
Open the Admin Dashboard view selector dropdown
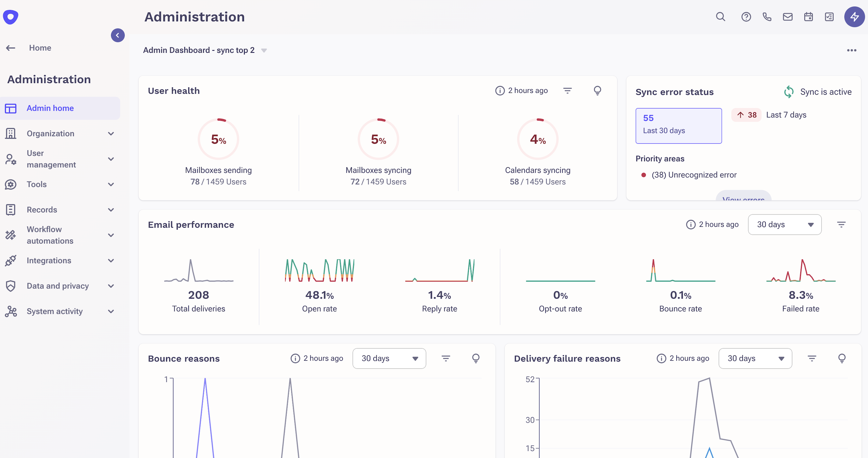(264, 50)
